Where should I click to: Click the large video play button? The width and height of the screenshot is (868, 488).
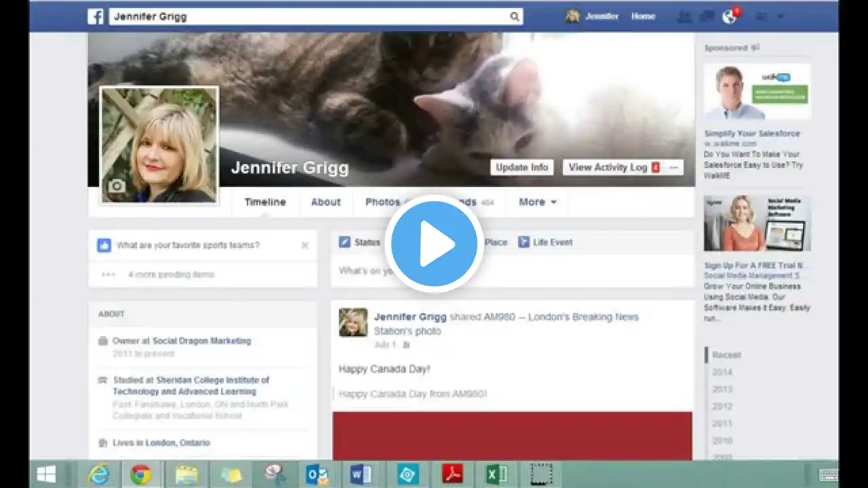click(434, 243)
